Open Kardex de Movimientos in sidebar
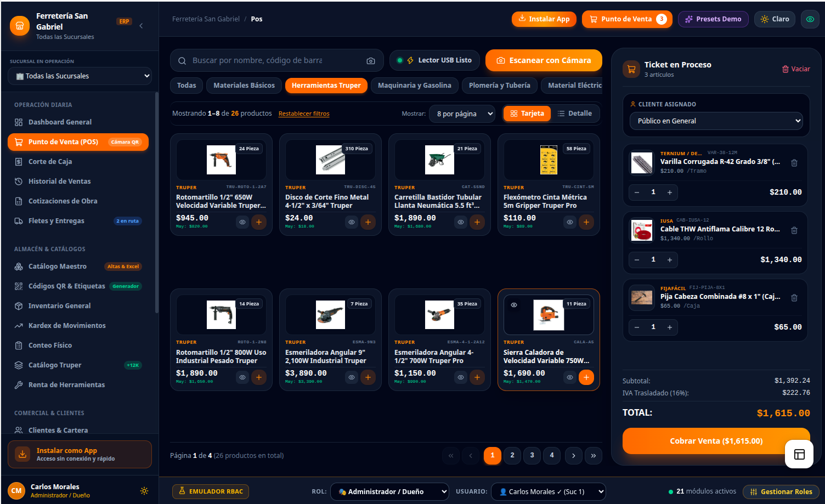Screen dimensions: 825x504 tap(78, 326)
